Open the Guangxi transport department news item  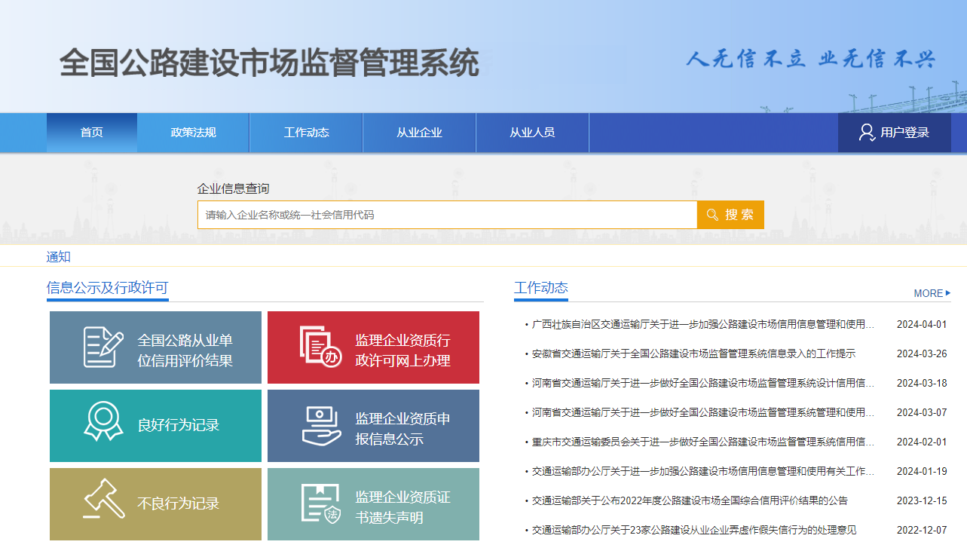click(x=702, y=325)
